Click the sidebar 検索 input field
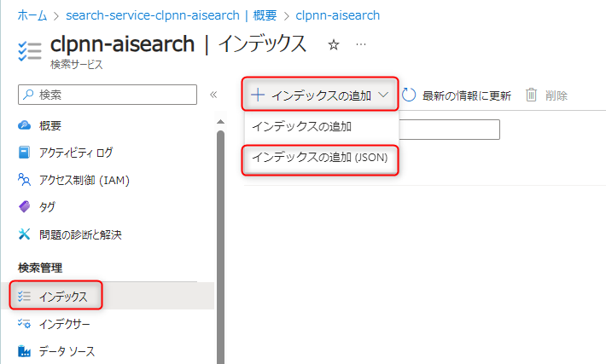The height and width of the screenshot is (364, 606). click(x=115, y=95)
